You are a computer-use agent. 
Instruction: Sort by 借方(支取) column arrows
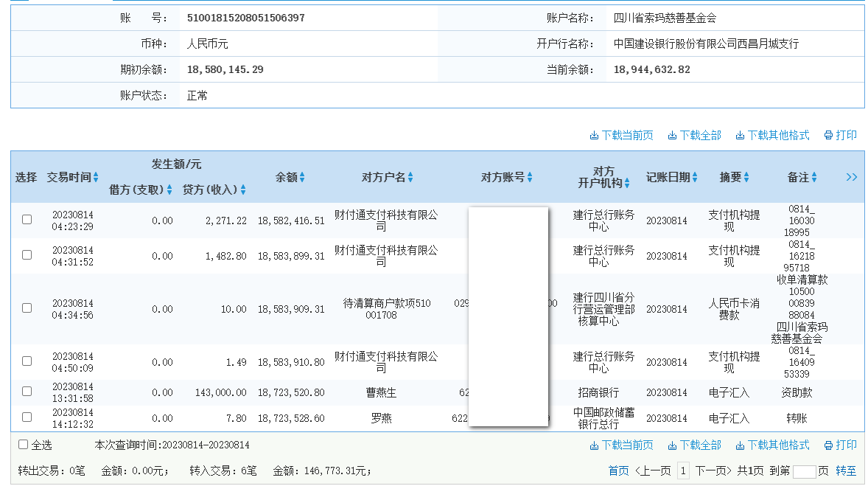click(169, 190)
